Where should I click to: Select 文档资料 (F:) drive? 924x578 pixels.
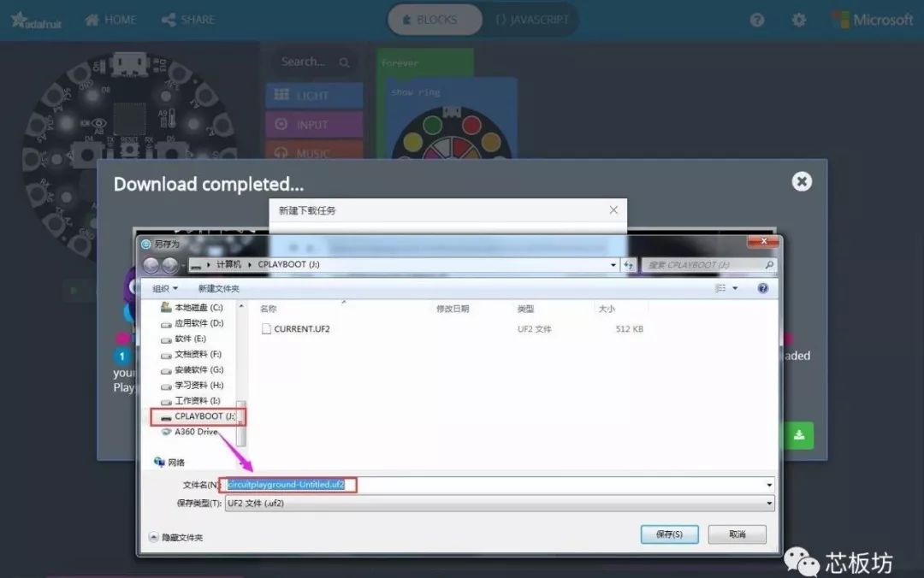192,354
